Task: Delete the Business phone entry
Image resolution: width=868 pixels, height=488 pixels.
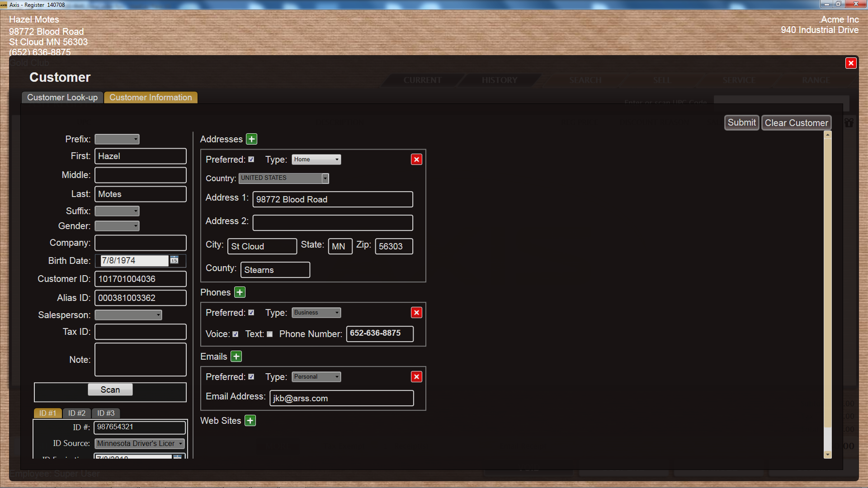Action: coord(416,313)
